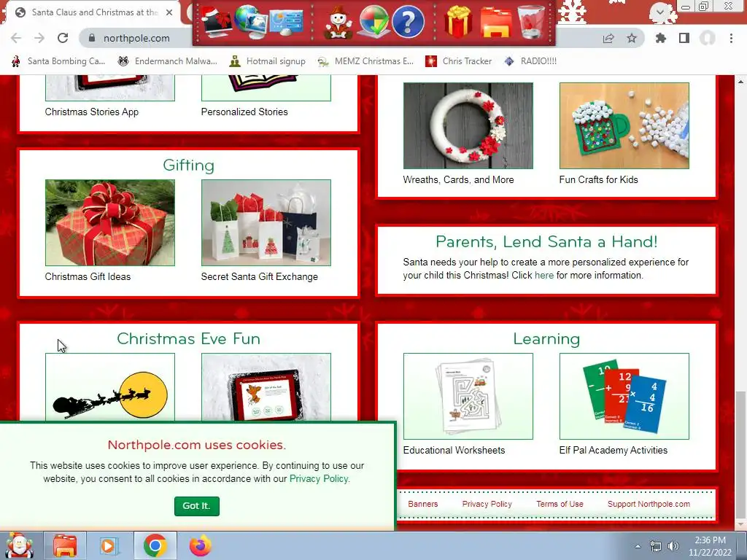Click the browser forward arrow
The width and height of the screenshot is (747, 560).
point(39,38)
